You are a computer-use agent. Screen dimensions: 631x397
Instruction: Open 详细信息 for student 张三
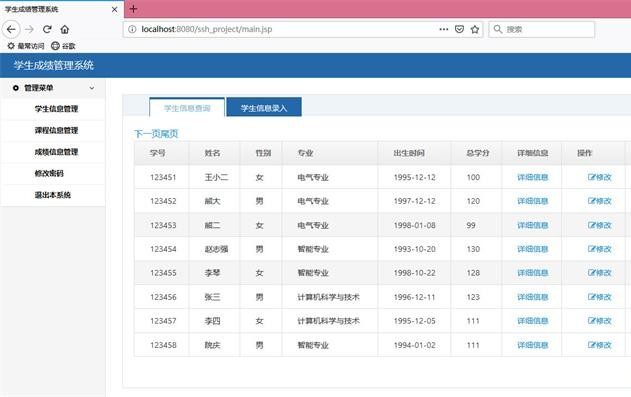coord(532,297)
